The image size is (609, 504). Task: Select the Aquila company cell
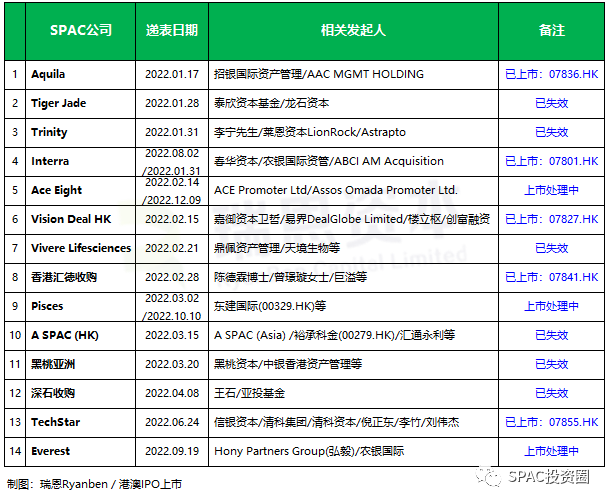80,75
